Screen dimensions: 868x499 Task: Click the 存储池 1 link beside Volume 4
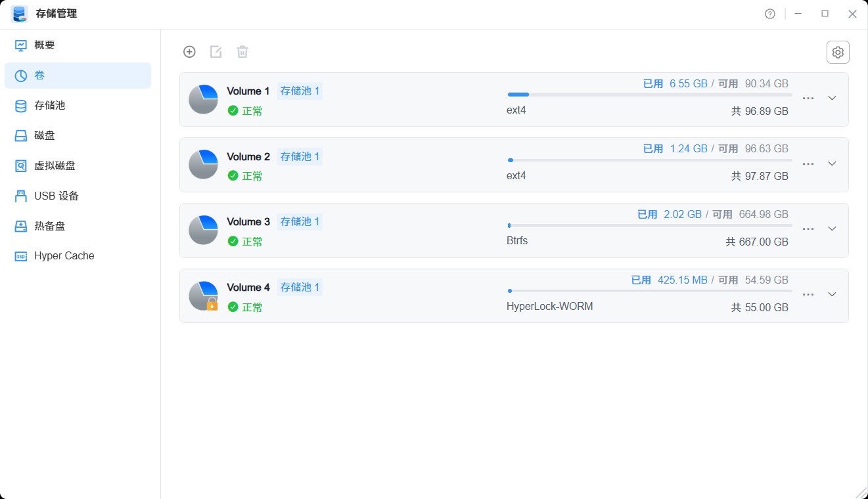pos(300,287)
